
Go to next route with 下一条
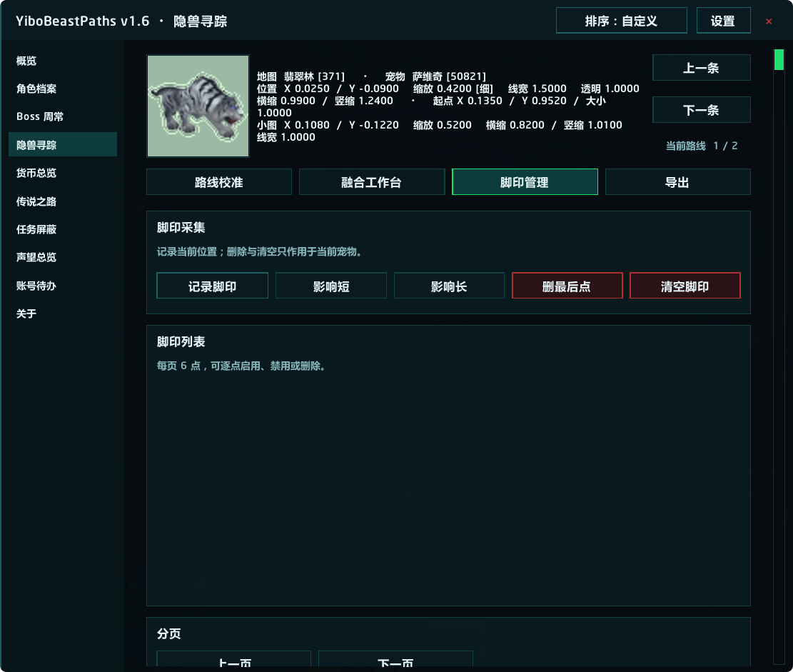[702, 110]
